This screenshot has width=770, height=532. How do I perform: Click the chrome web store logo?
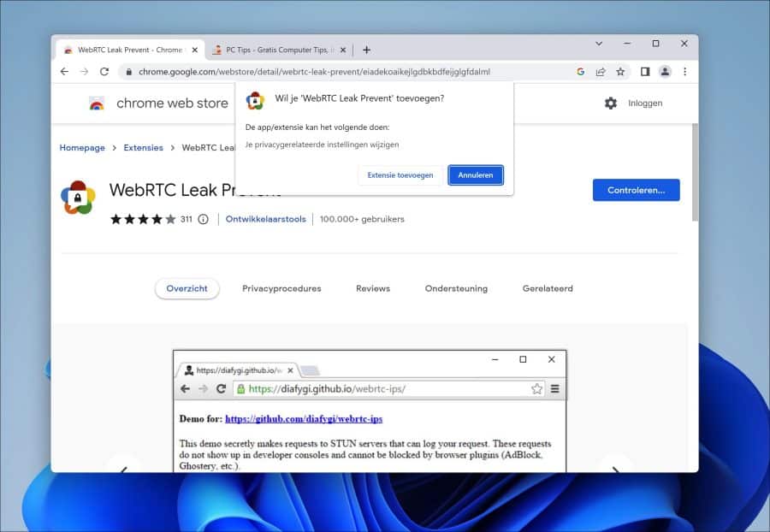tap(97, 103)
